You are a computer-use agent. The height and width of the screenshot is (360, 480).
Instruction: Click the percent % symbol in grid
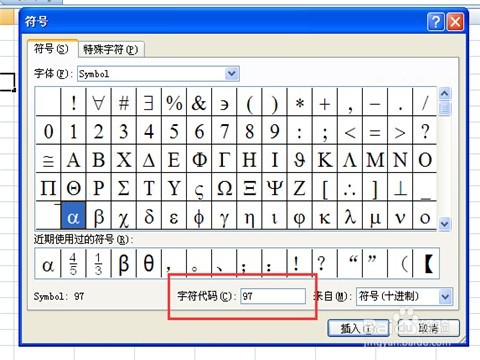click(x=174, y=102)
